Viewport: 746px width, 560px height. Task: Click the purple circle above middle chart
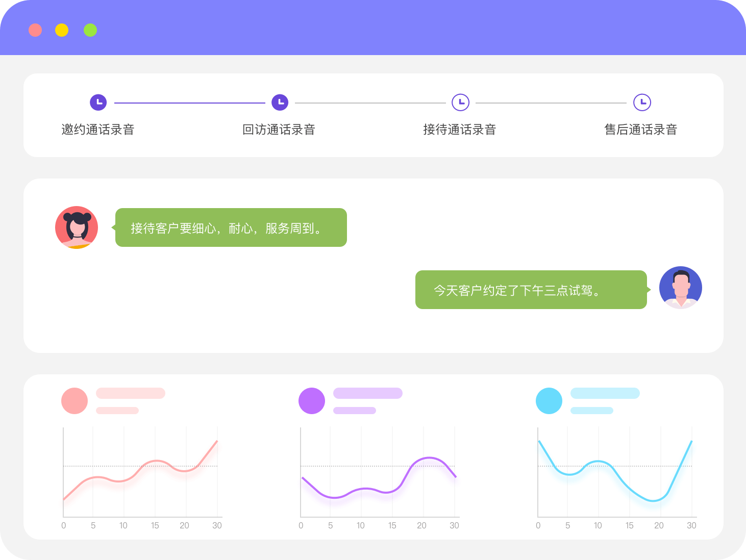point(312,401)
